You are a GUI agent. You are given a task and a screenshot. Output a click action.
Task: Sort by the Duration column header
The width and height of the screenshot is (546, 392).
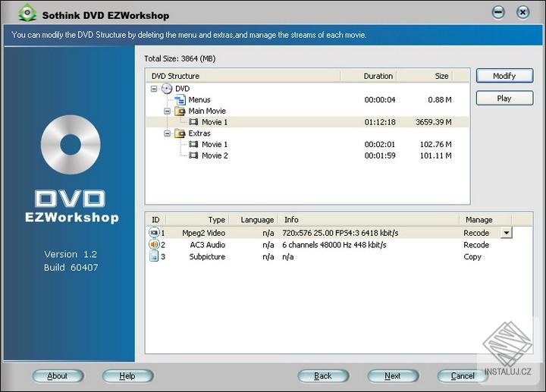pos(369,76)
